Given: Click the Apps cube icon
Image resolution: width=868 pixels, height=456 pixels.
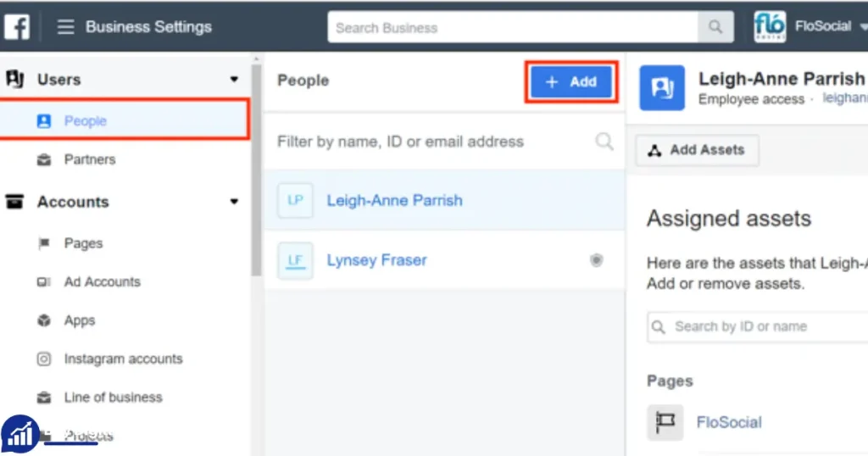Looking at the screenshot, I should 44,320.
